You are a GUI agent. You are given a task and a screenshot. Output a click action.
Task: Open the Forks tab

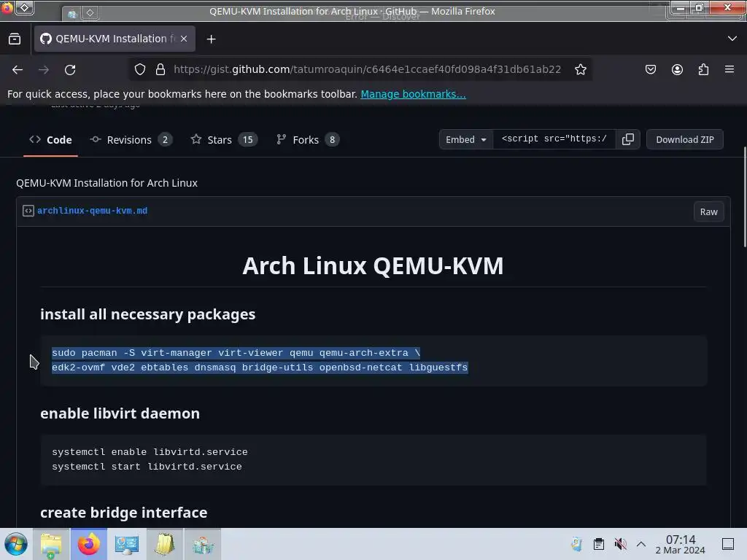click(308, 140)
